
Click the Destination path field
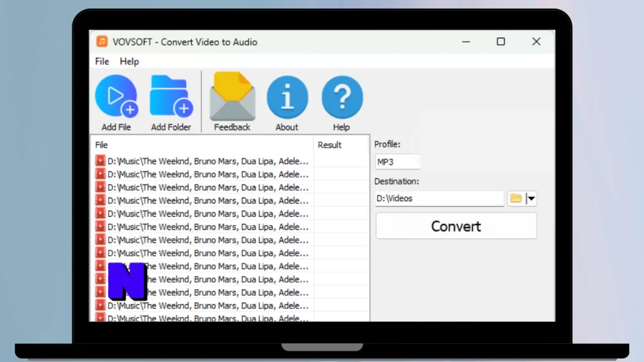pos(439,199)
